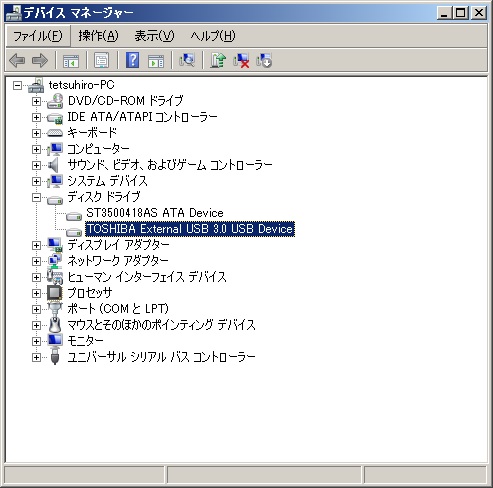Click the ネットワーク アダプター icon
Screen dimensions: 493x488
click(55, 261)
